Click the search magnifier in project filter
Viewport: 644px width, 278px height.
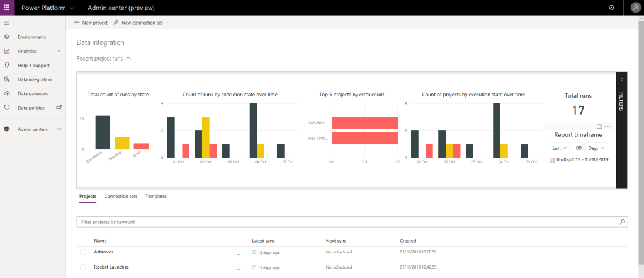tap(623, 223)
